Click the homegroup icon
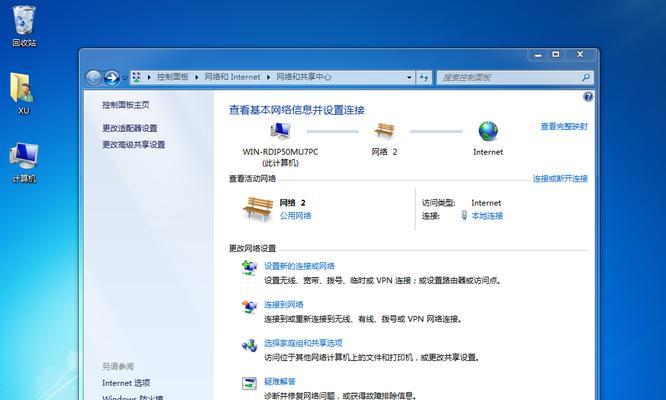Screen dimensions: 666x400 coord(249,345)
